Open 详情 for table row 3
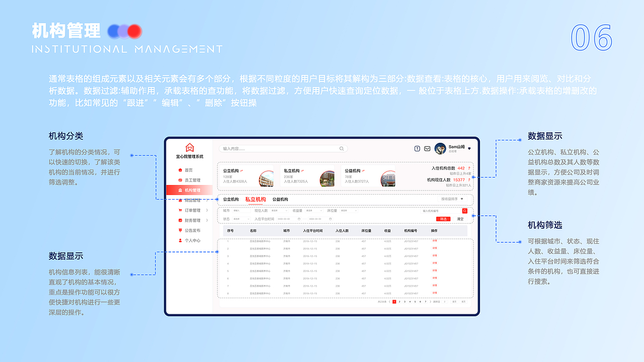 [x=435, y=256]
